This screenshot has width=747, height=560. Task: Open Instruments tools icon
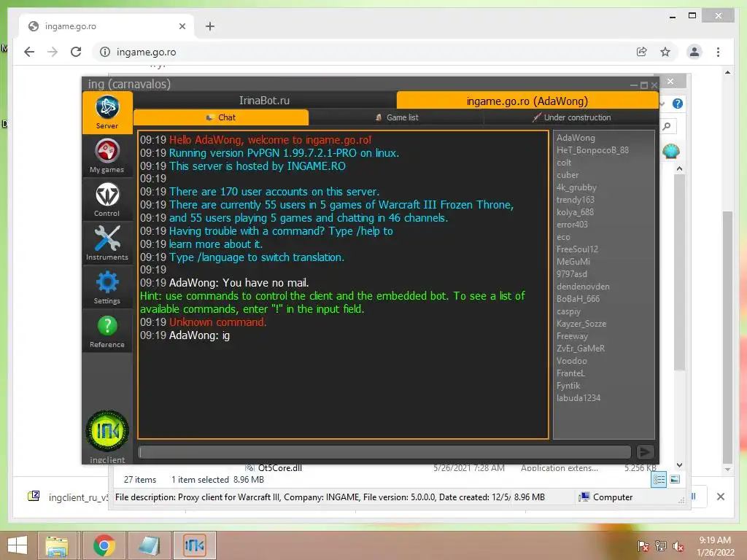pyautogui.click(x=107, y=244)
